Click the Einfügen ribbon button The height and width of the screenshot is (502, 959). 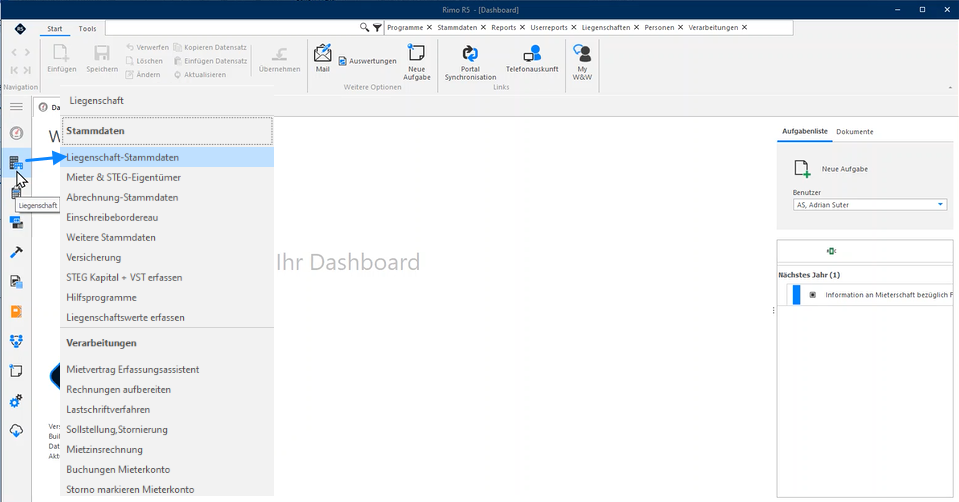(62, 59)
